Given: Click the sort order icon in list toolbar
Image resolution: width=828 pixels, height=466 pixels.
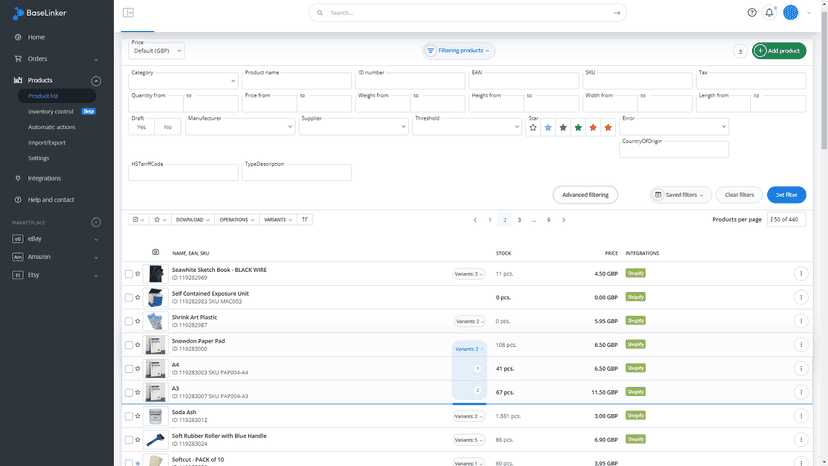Looking at the screenshot, I should [x=305, y=219].
